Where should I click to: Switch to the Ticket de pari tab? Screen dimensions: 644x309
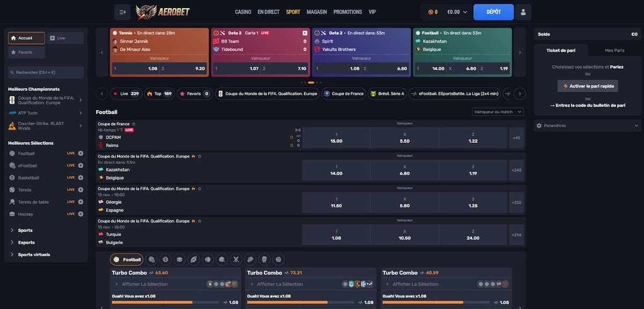(561, 50)
